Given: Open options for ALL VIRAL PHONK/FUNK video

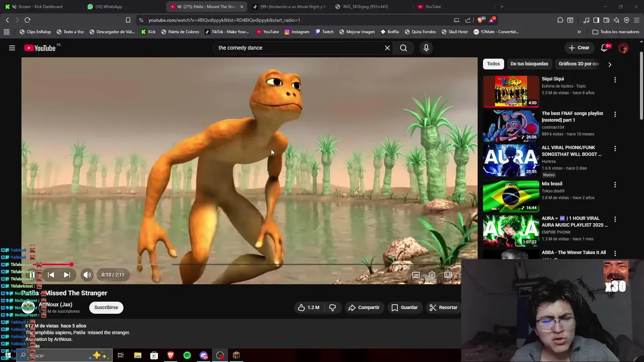Looking at the screenshot, I should click(x=615, y=149).
